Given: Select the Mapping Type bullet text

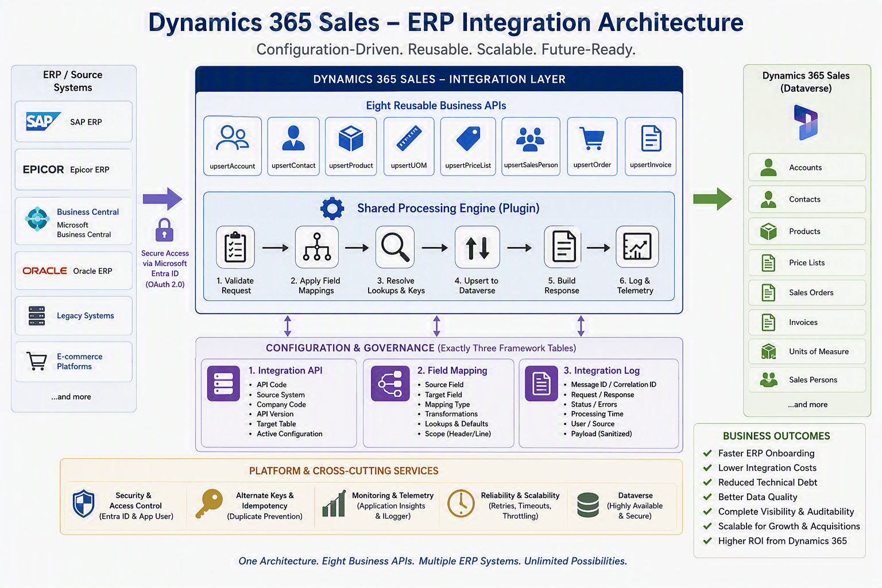Looking at the screenshot, I should 447,404.
